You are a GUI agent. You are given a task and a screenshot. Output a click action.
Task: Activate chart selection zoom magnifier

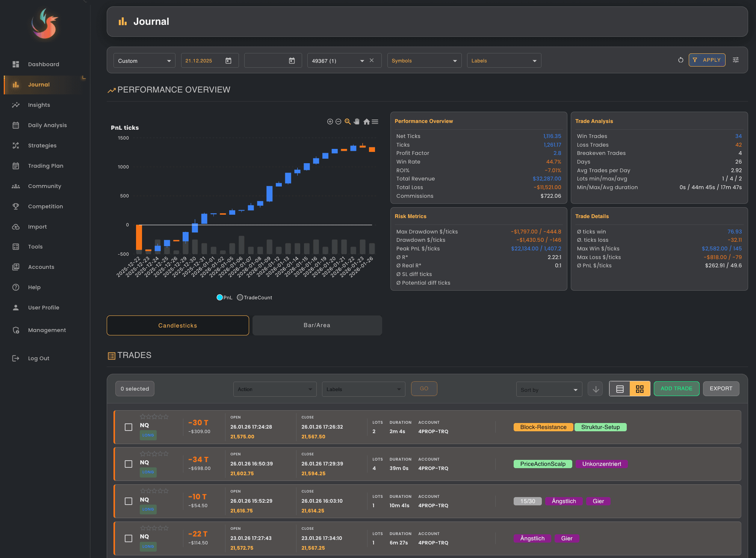pyautogui.click(x=348, y=121)
